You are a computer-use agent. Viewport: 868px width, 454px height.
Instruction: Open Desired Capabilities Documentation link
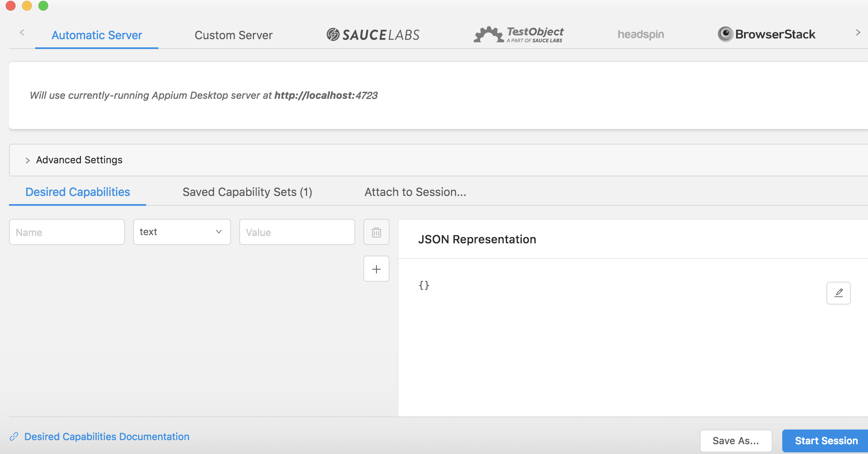(x=107, y=436)
